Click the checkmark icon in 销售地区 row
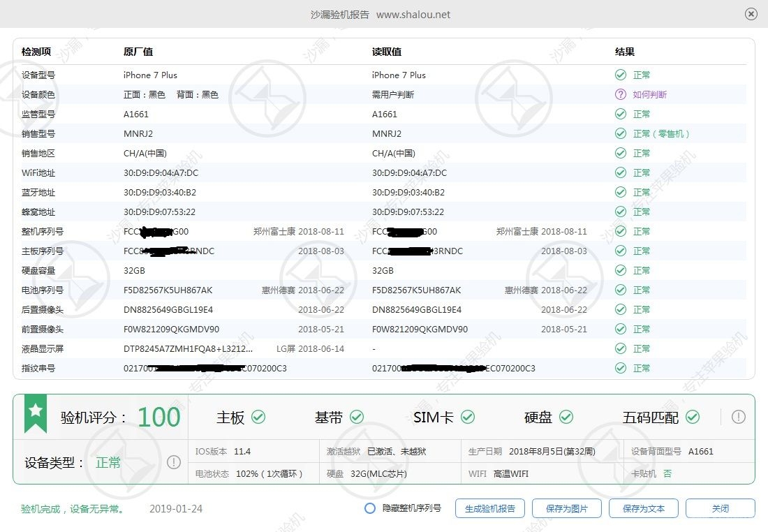 click(x=621, y=153)
